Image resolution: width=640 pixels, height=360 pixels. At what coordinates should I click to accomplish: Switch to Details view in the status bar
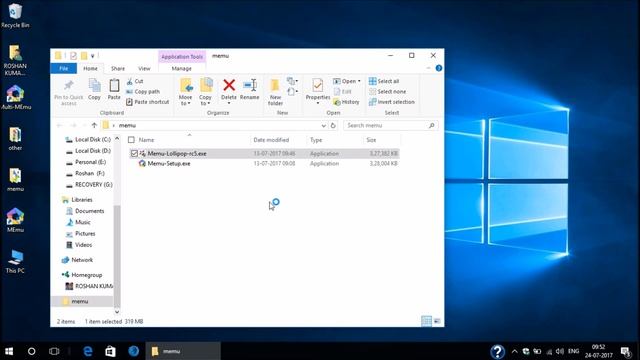coord(426,321)
